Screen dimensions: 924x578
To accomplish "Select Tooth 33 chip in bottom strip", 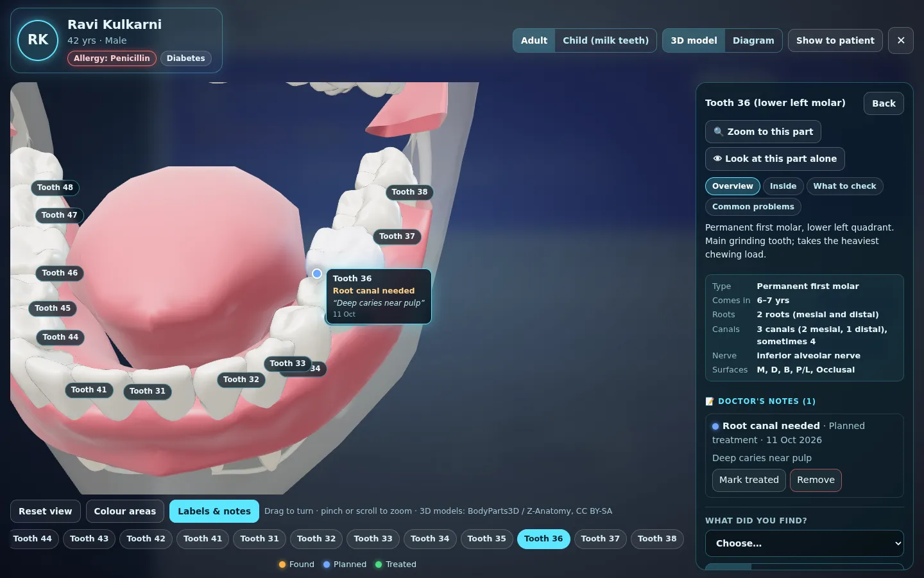I will pyautogui.click(x=373, y=539).
